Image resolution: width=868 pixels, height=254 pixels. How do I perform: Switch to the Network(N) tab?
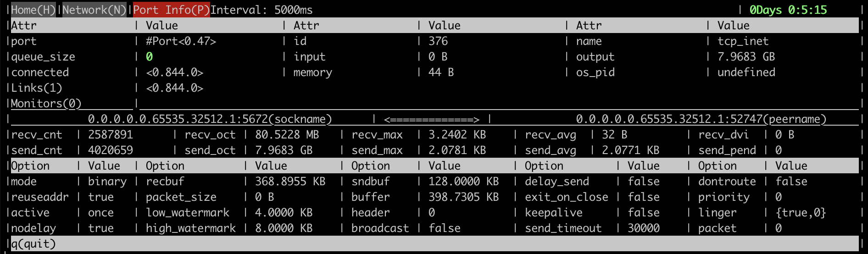pos(94,10)
